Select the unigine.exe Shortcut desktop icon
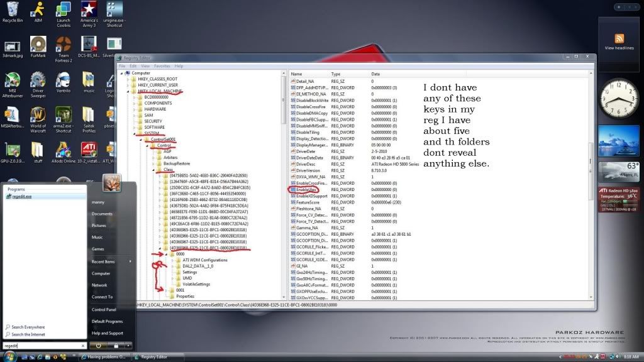Viewport: 644px width, 362px height. click(114, 14)
